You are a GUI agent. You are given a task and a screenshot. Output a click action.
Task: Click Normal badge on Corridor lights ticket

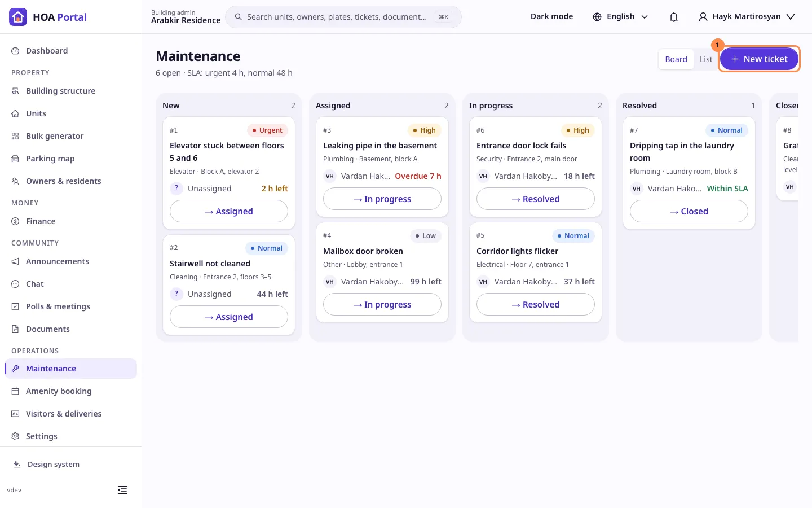tap(573, 236)
